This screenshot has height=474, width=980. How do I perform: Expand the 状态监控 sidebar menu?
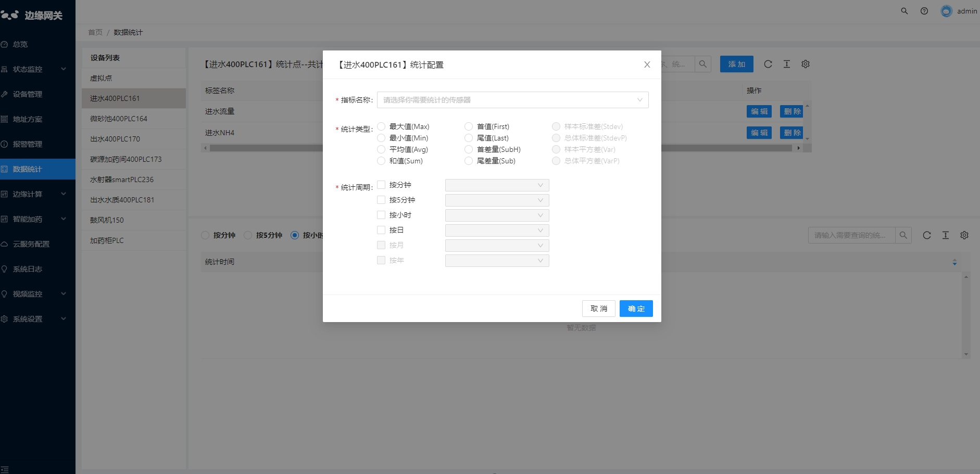(x=37, y=69)
